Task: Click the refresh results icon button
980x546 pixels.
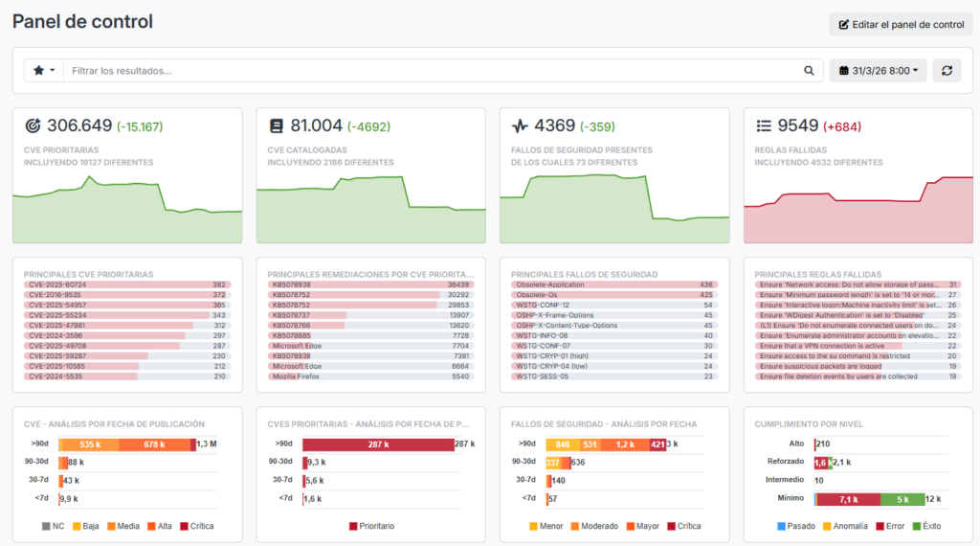Action: tap(947, 71)
